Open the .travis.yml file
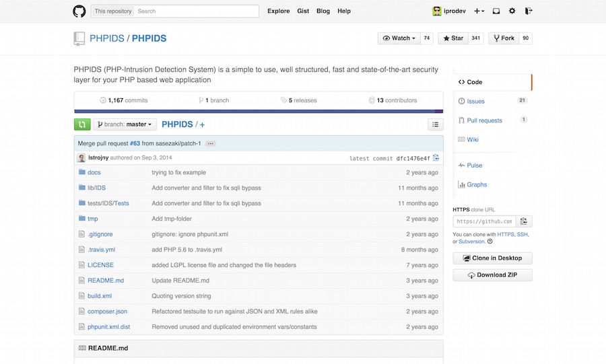The width and height of the screenshot is (606, 364). pyautogui.click(x=101, y=250)
